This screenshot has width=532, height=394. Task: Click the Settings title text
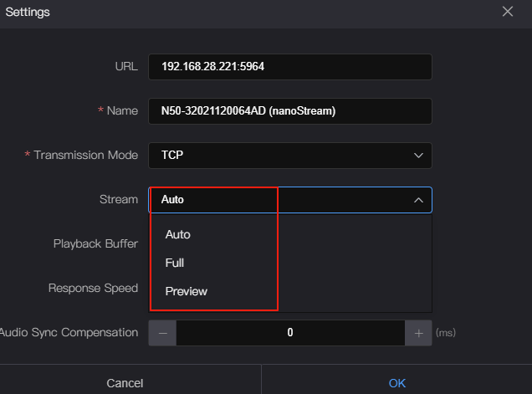tap(28, 13)
